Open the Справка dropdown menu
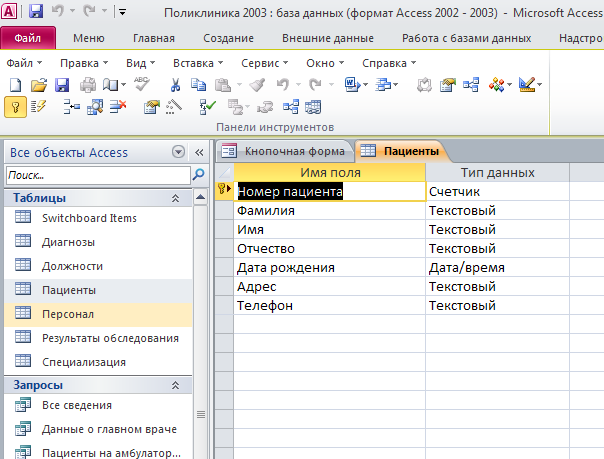This screenshot has height=459, width=604. point(389,63)
